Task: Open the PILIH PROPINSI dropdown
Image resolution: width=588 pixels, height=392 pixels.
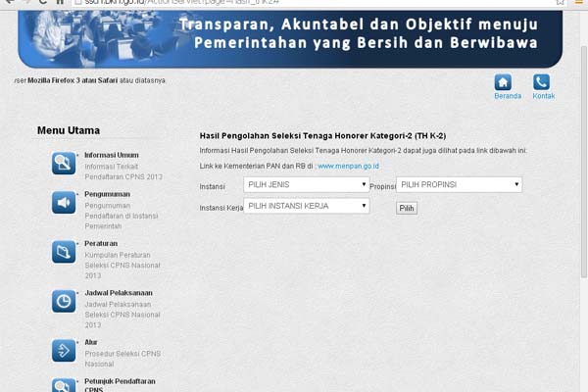Action: [x=460, y=184]
